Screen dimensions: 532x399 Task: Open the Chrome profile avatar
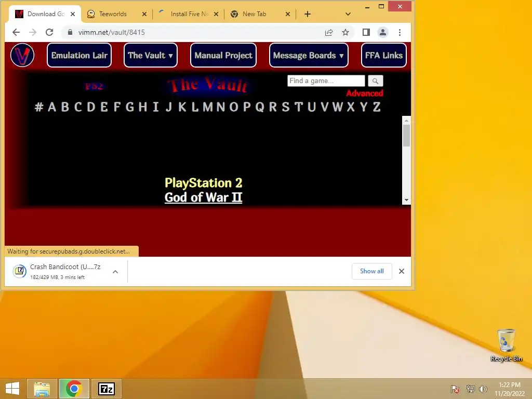pos(383,32)
